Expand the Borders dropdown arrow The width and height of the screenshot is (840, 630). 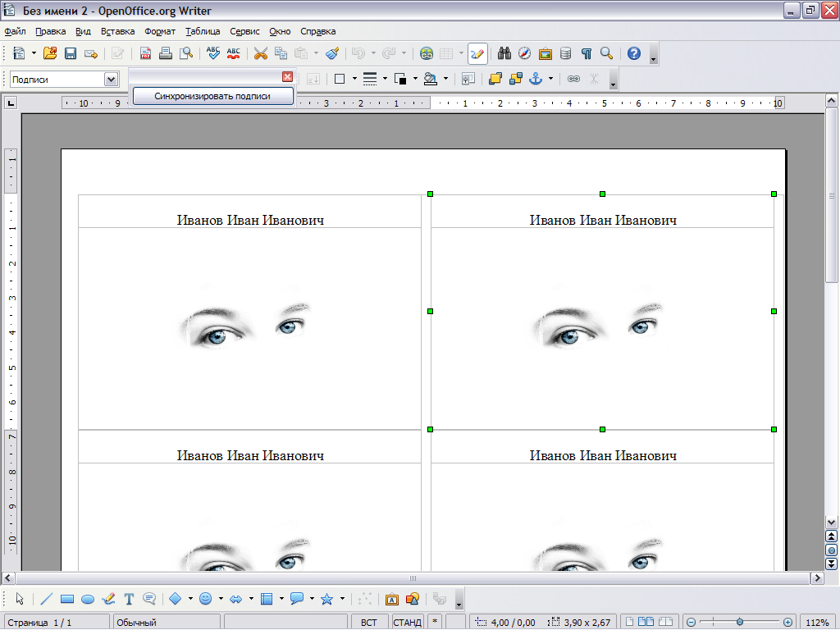(x=354, y=80)
